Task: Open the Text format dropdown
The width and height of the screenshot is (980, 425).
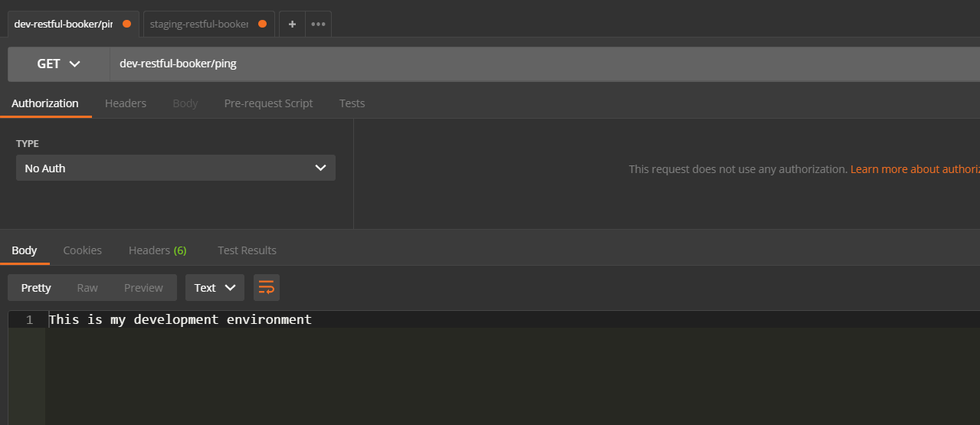Action: [215, 288]
